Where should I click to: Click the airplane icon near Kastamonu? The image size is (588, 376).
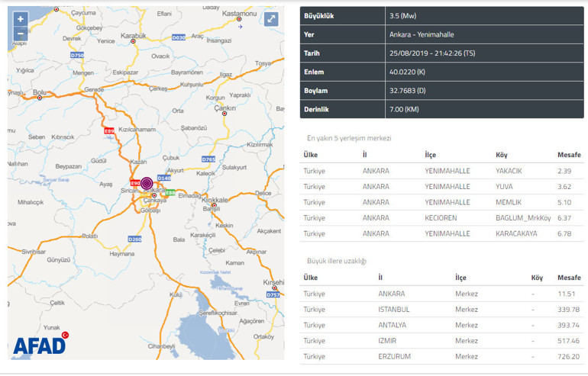(x=240, y=24)
